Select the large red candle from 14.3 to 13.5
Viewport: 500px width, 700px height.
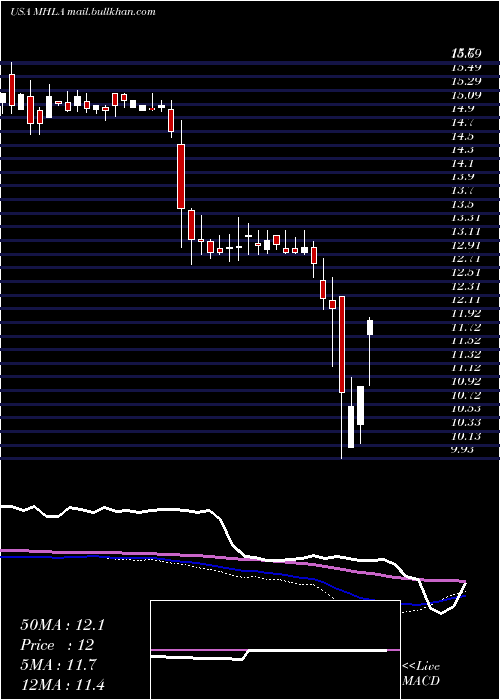[x=181, y=176]
